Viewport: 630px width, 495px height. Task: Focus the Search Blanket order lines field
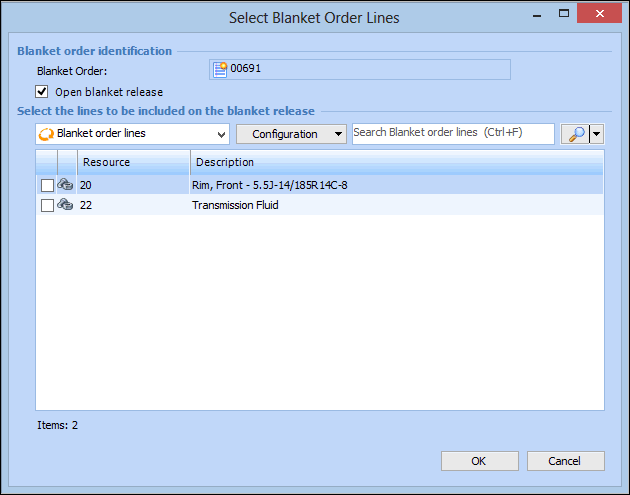452,133
